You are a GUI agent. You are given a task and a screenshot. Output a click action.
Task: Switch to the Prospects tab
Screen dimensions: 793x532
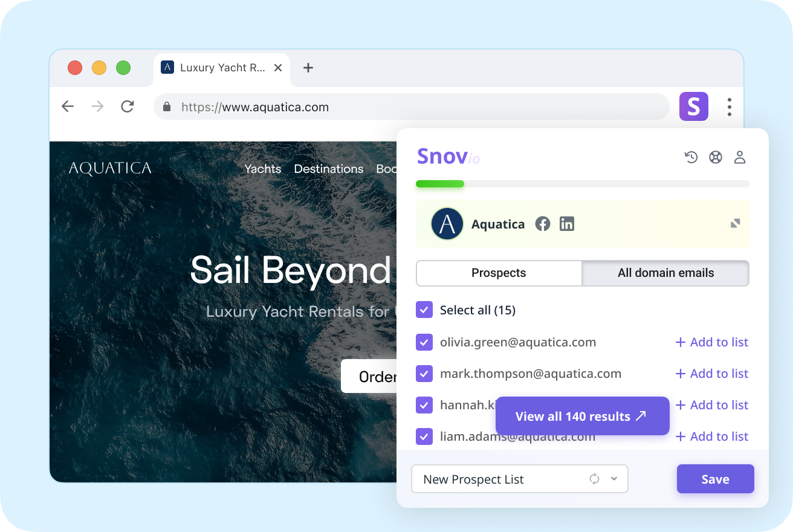(x=498, y=273)
